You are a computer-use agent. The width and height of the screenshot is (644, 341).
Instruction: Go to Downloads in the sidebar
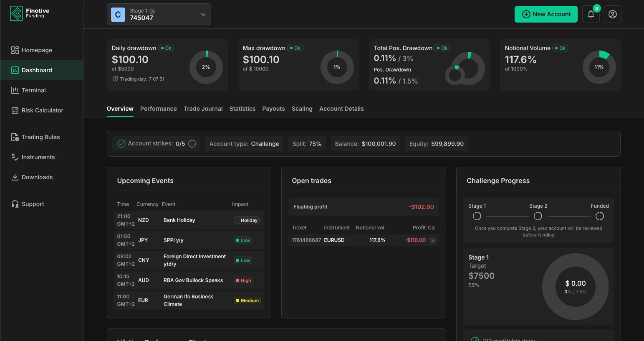point(37,177)
